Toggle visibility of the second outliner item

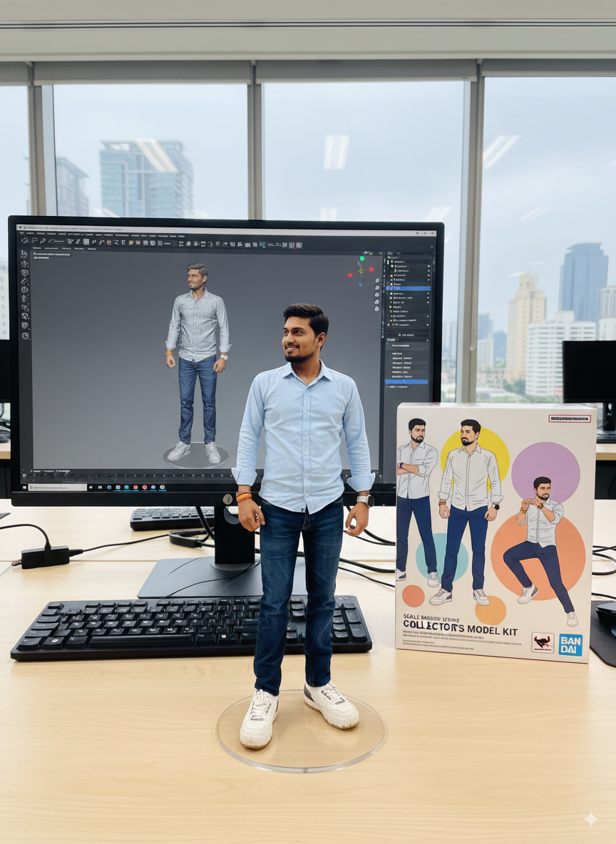[428, 271]
